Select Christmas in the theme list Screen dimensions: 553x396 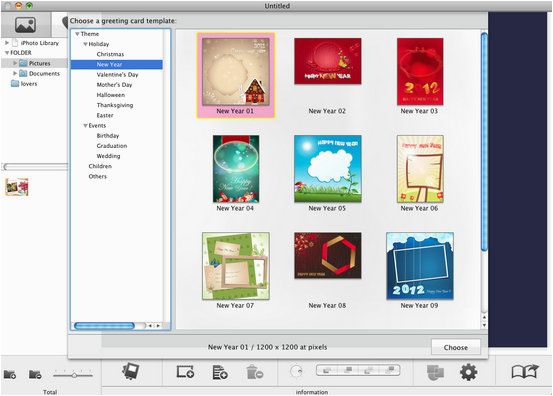click(110, 54)
